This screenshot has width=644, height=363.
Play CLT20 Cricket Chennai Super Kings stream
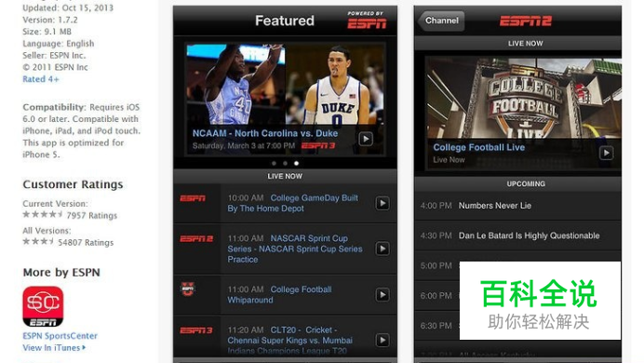382,340
